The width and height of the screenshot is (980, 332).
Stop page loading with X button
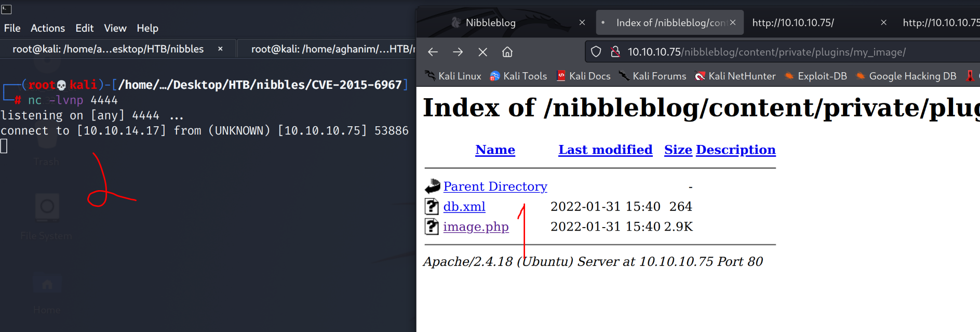click(482, 52)
